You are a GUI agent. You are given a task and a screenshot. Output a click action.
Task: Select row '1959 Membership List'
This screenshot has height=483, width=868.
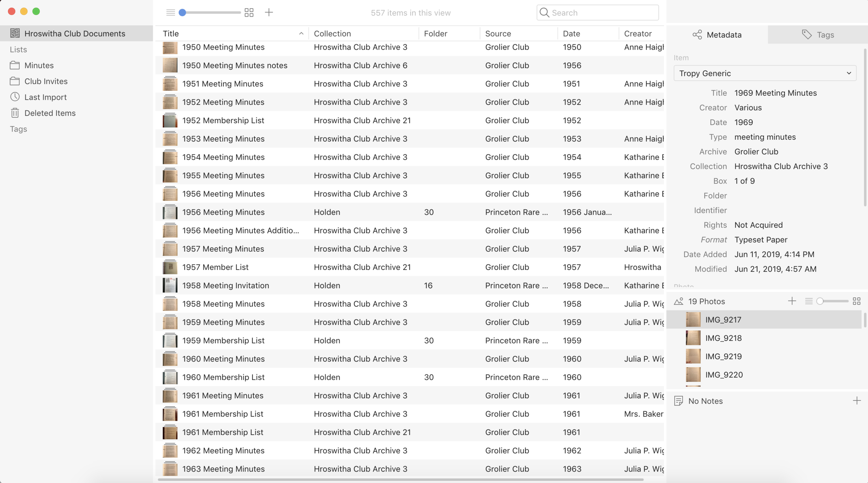[410, 340]
